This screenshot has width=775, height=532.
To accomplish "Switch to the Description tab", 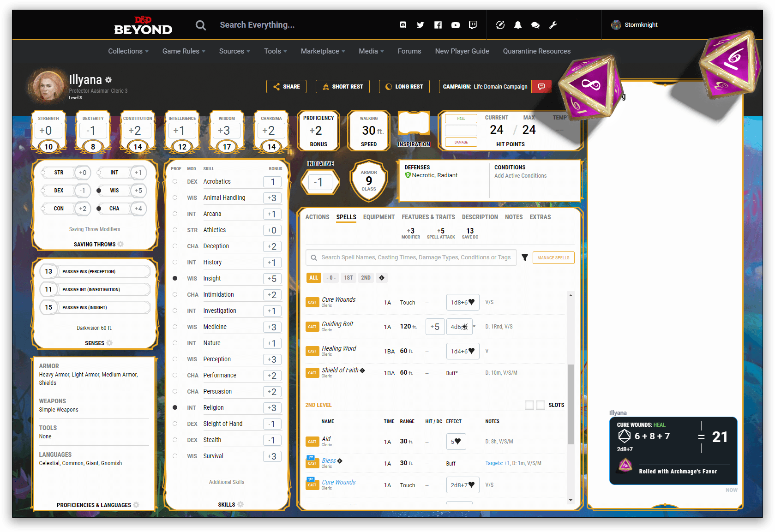I will [x=480, y=217].
